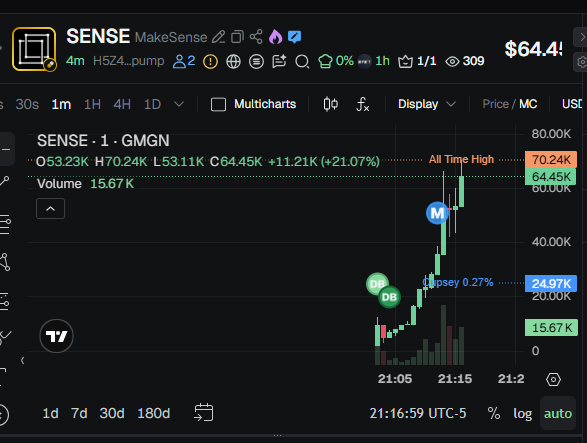Set range to 7d
The width and height of the screenshot is (587, 443).
(79, 413)
